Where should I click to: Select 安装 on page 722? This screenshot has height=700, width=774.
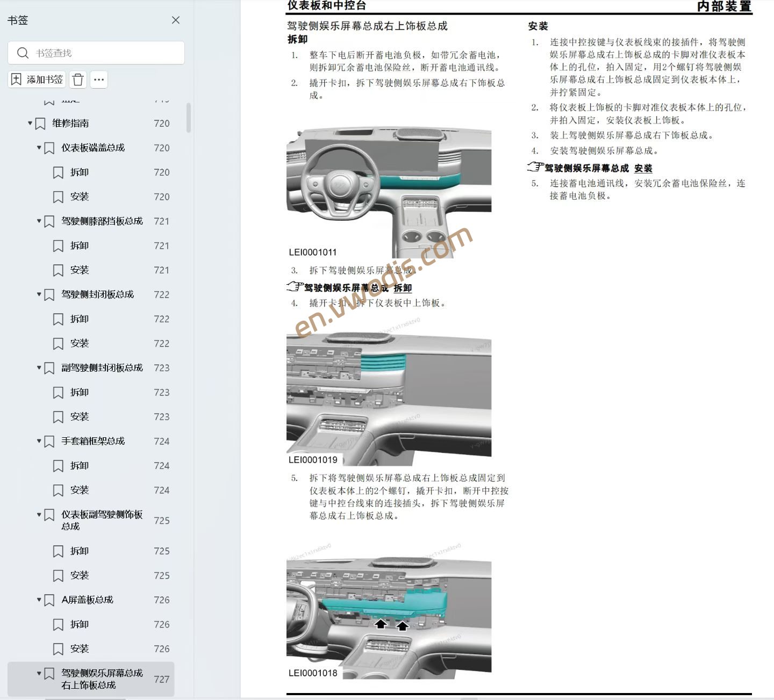[x=80, y=343]
